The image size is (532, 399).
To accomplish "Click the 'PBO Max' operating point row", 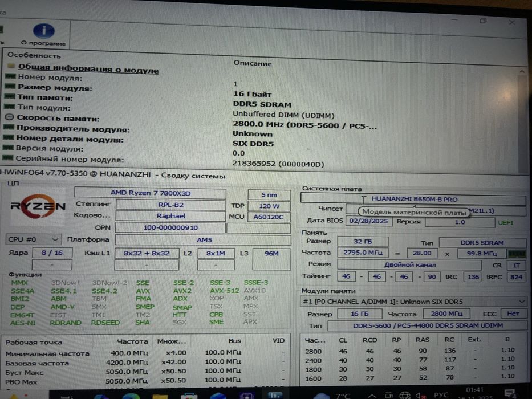I will tap(145, 381).
